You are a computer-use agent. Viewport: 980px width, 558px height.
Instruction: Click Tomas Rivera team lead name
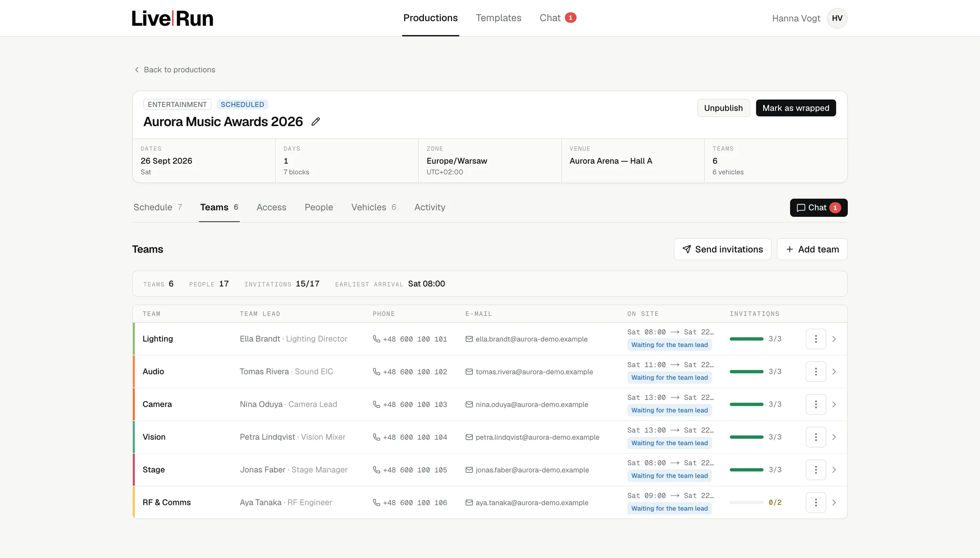264,371
